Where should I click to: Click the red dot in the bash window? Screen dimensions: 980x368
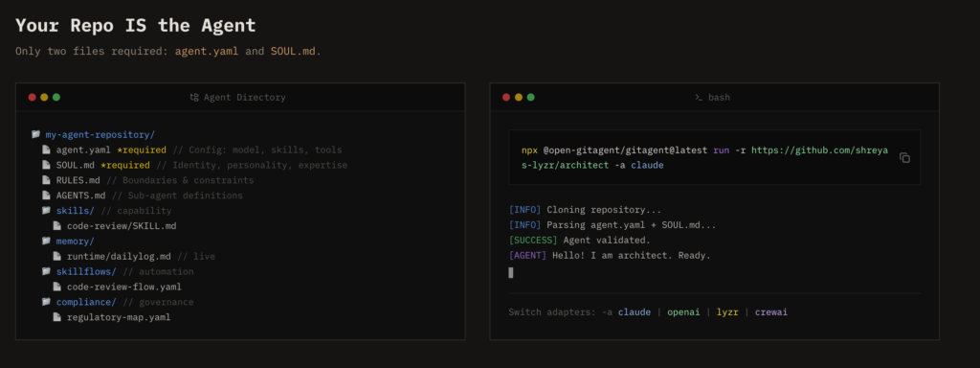506,97
